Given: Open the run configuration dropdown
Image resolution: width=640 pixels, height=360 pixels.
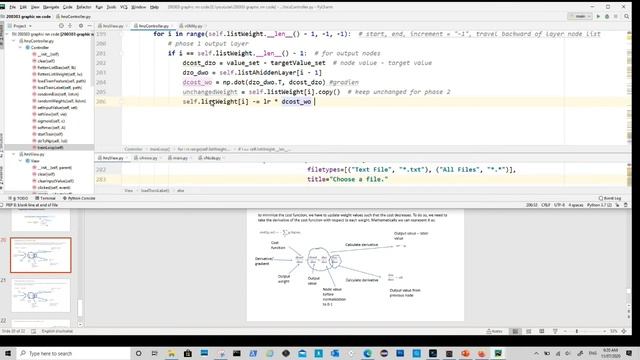Looking at the screenshot, I should [x=580, y=16].
